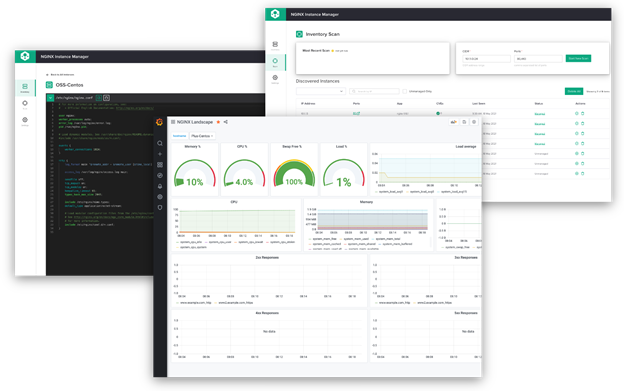Click the dashboard grid icon beside NGINX Landscape
Screen dimensions: 624x391
click(x=173, y=122)
